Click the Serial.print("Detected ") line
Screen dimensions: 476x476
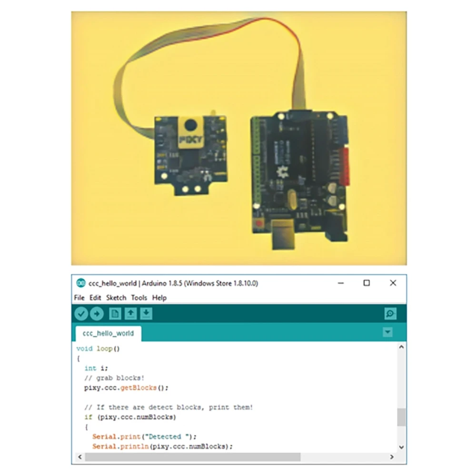[145, 437]
